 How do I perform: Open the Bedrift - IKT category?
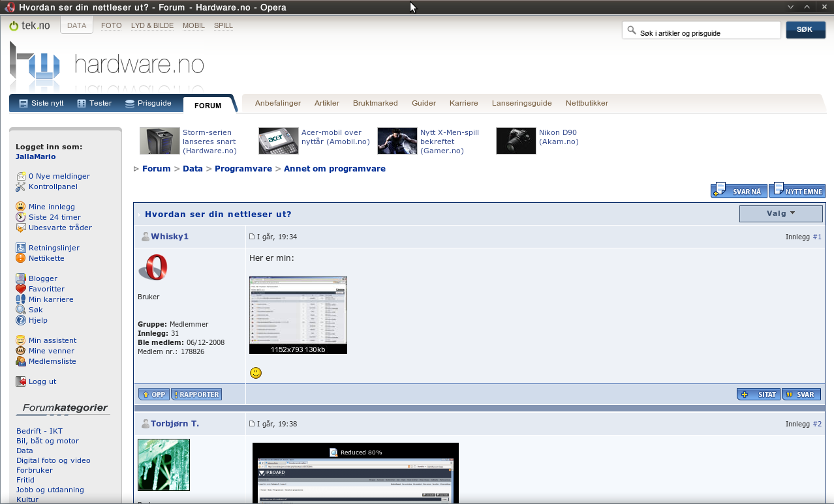39,431
